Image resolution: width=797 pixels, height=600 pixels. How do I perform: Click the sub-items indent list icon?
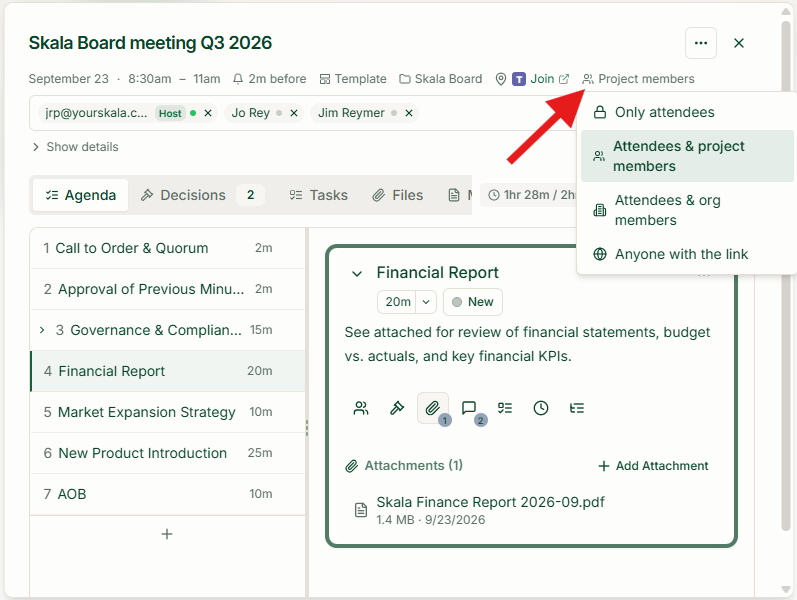577,408
